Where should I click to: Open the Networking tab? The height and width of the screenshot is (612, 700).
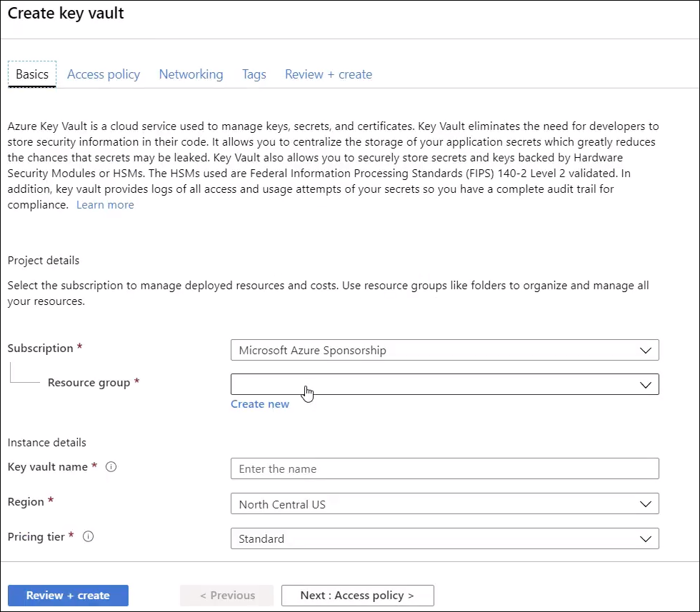pos(191,74)
